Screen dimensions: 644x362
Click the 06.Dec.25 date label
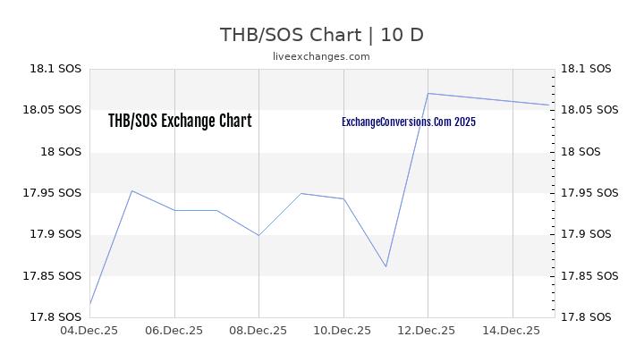(x=174, y=331)
